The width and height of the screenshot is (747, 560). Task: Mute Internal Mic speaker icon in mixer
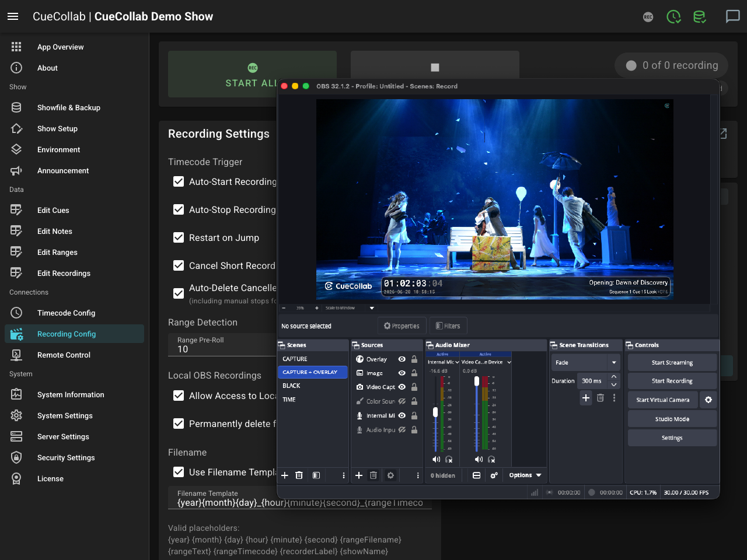[436, 460]
